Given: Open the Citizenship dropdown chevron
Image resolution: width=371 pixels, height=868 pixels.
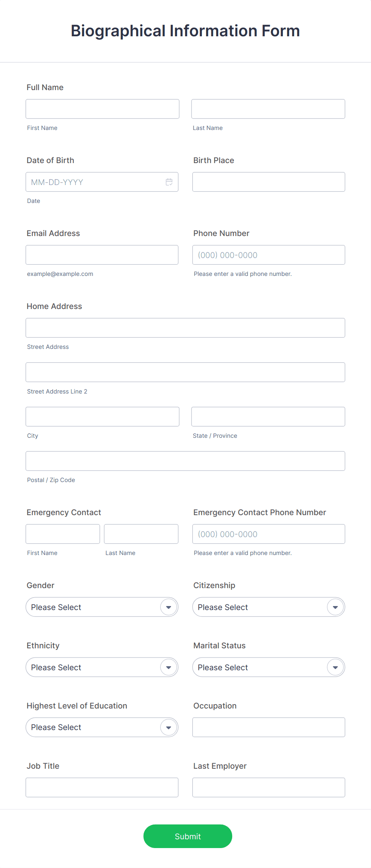Looking at the screenshot, I should pyautogui.click(x=335, y=607).
